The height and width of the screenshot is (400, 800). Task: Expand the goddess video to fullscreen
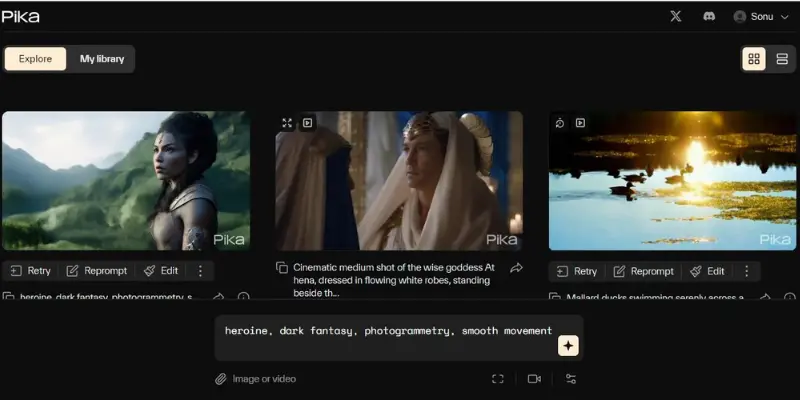click(287, 123)
